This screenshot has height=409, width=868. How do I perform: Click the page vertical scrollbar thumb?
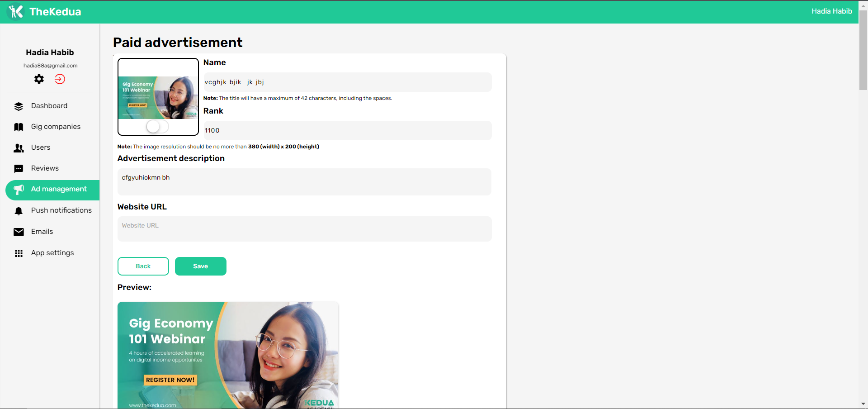click(x=863, y=50)
